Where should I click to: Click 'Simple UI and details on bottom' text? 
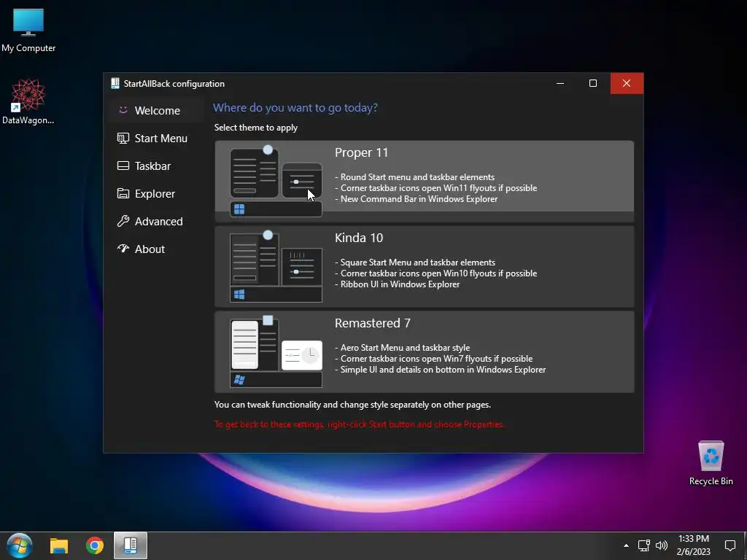click(443, 370)
